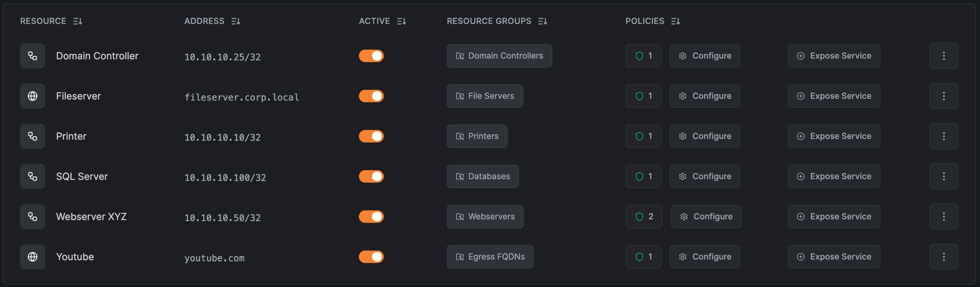Open policy shield count for Fileserver
Screen dimensions: 980x287
[643, 96]
